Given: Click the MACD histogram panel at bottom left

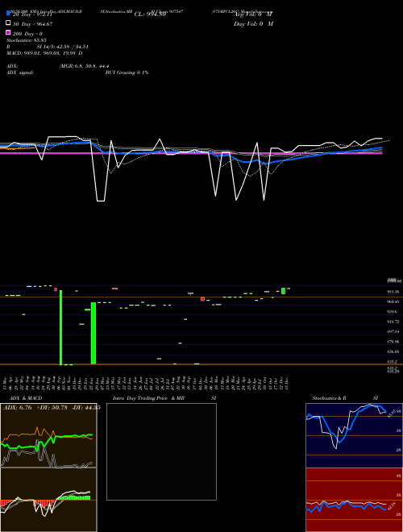Looking at the screenshot, I should 48,500.
